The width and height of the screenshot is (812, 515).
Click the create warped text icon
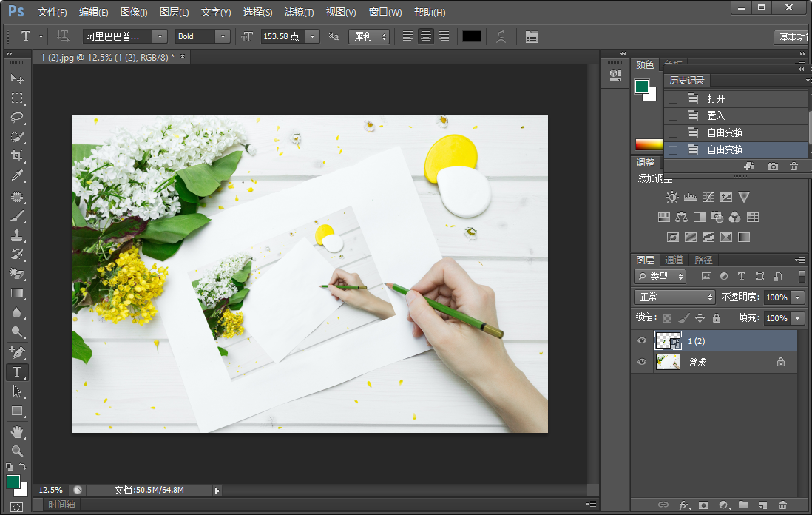501,36
